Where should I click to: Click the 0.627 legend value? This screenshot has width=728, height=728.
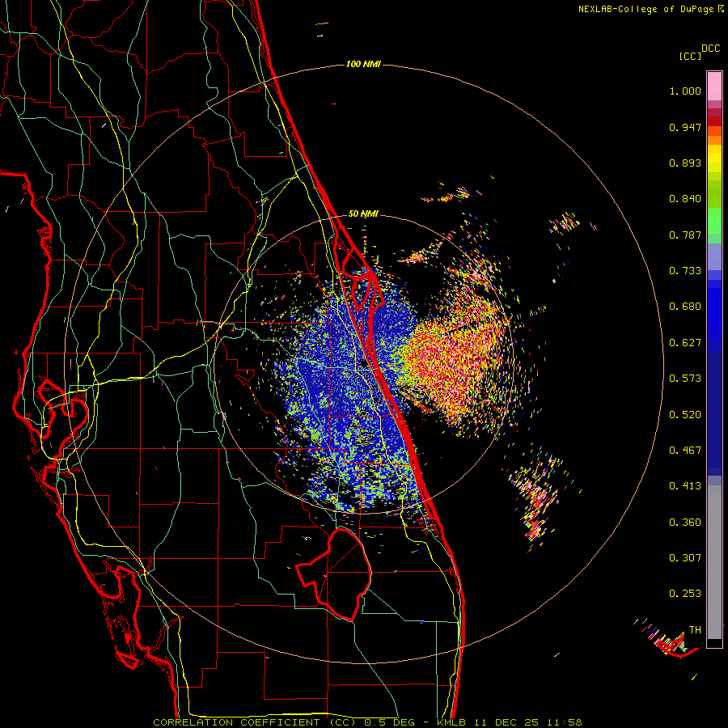685,343
